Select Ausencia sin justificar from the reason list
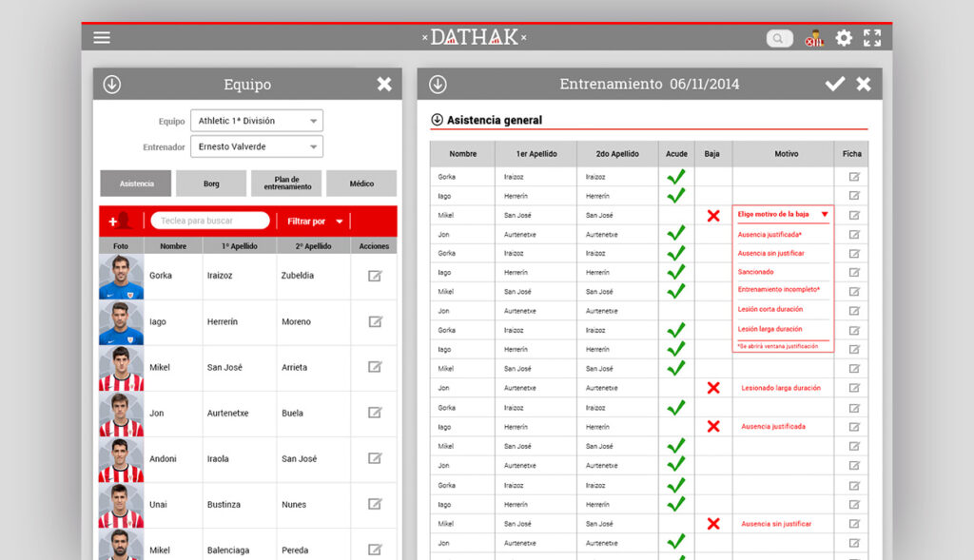 click(x=771, y=254)
